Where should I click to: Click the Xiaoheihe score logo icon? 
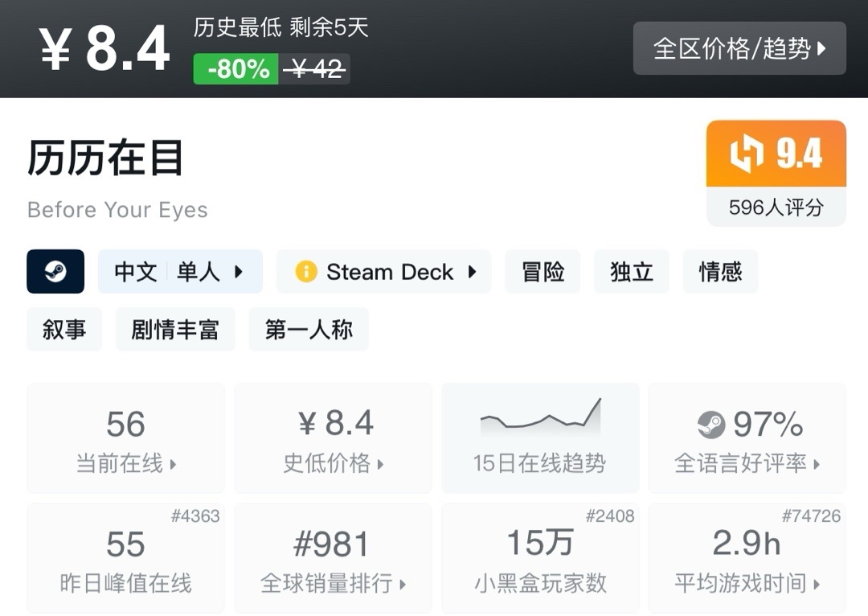coord(746,154)
